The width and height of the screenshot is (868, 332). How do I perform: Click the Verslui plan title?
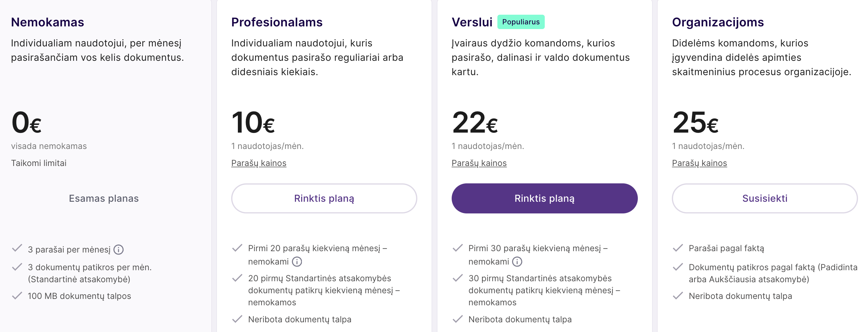[472, 22]
